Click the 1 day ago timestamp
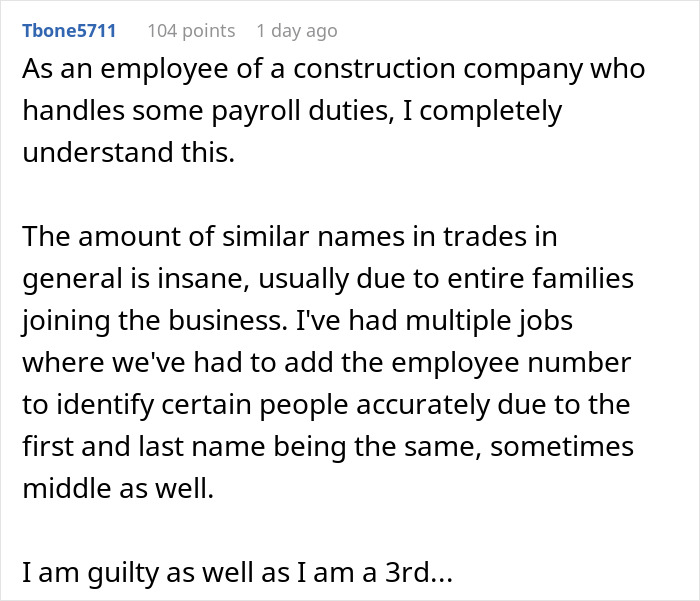The image size is (700, 601). pyautogui.click(x=297, y=31)
